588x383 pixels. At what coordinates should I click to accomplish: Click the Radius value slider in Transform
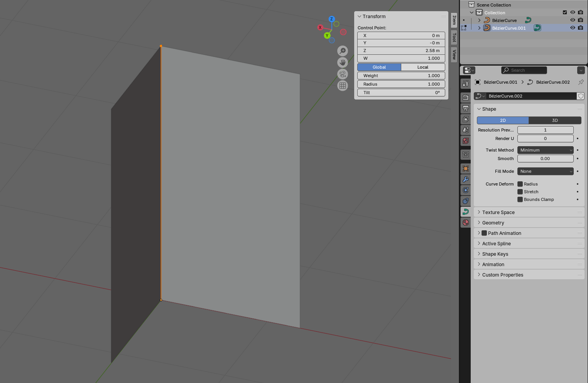401,84
